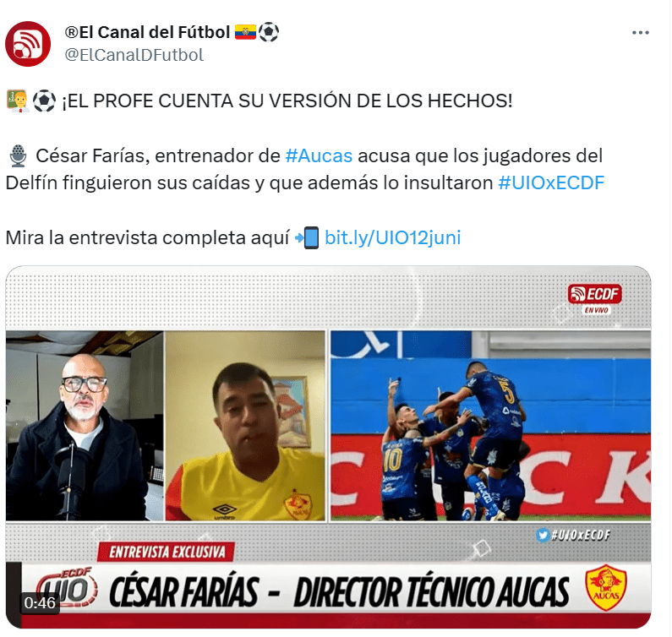The height and width of the screenshot is (637, 672).
Task: Click the El Canal del Fútbol display name
Action: tap(147, 32)
